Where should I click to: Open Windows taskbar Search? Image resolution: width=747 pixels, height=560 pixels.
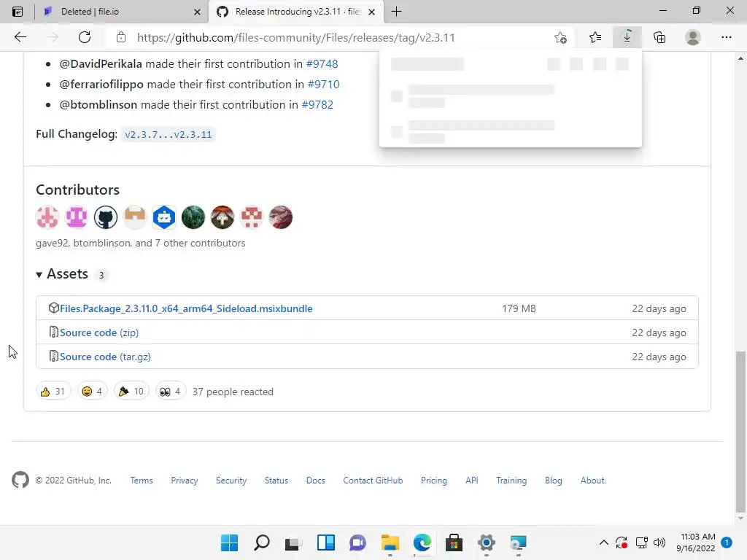coord(262,542)
